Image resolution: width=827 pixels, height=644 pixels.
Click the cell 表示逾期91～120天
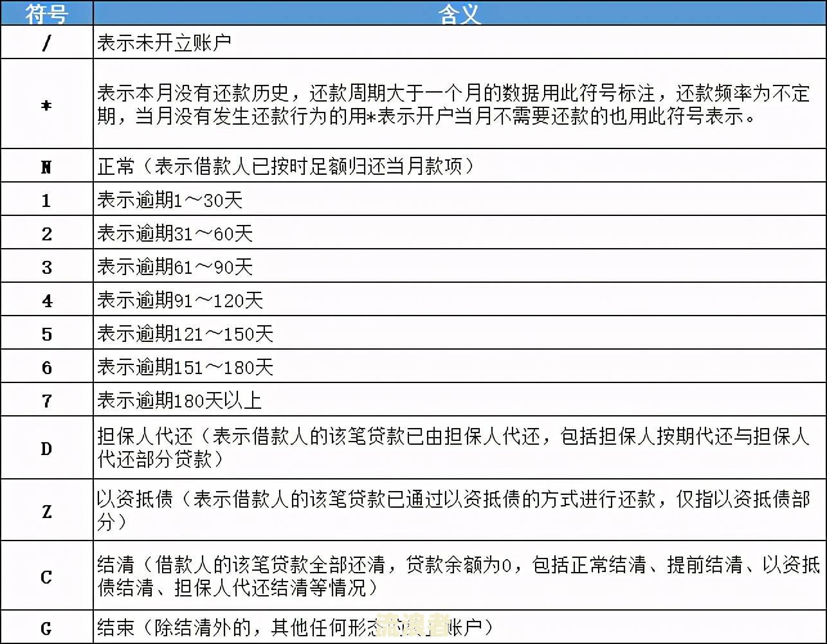click(460, 300)
